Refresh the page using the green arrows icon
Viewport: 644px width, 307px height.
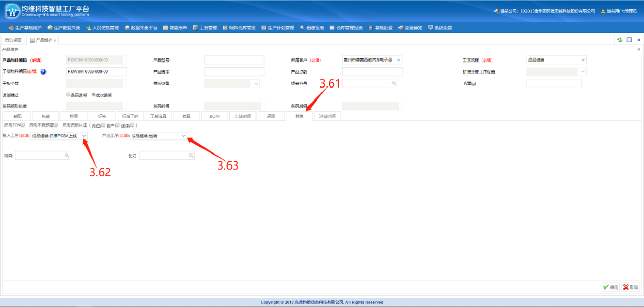[x=619, y=40]
